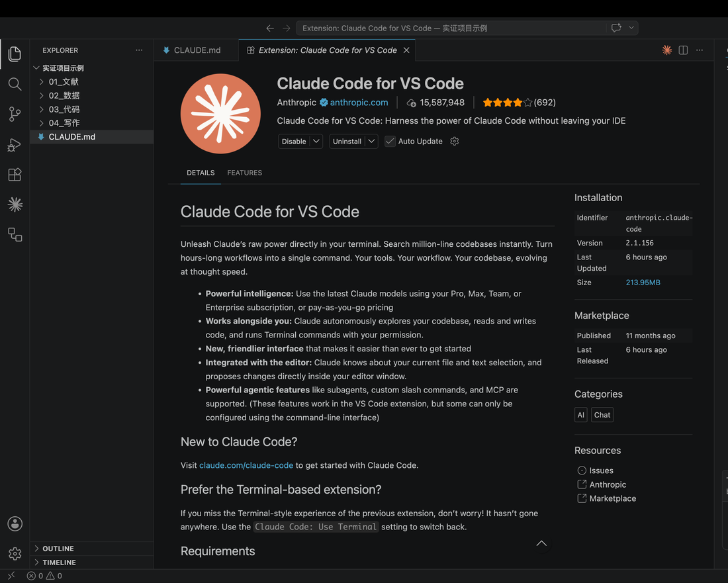Open the Run and Debug icon
The height and width of the screenshot is (583, 728).
pos(15,145)
